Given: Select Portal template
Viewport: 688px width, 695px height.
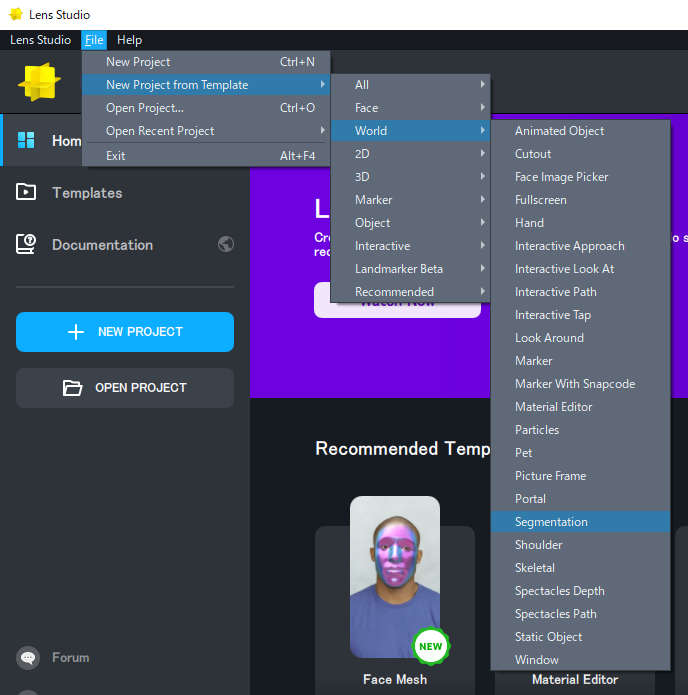Looking at the screenshot, I should 580,500.
